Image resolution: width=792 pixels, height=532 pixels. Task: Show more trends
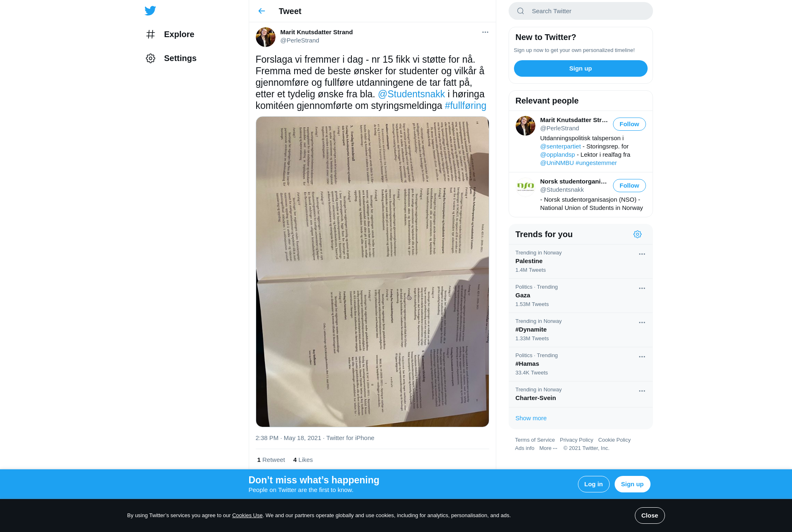[x=531, y=418]
